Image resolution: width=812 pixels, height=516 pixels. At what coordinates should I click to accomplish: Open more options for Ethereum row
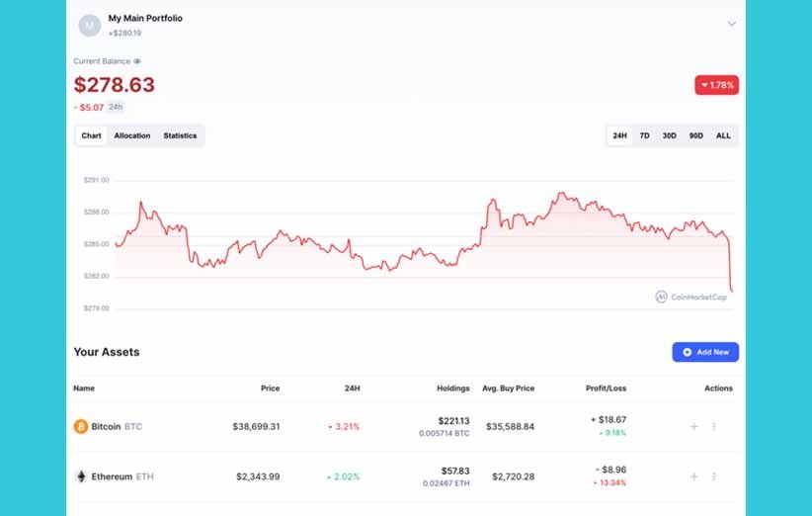tap(714, 476)
